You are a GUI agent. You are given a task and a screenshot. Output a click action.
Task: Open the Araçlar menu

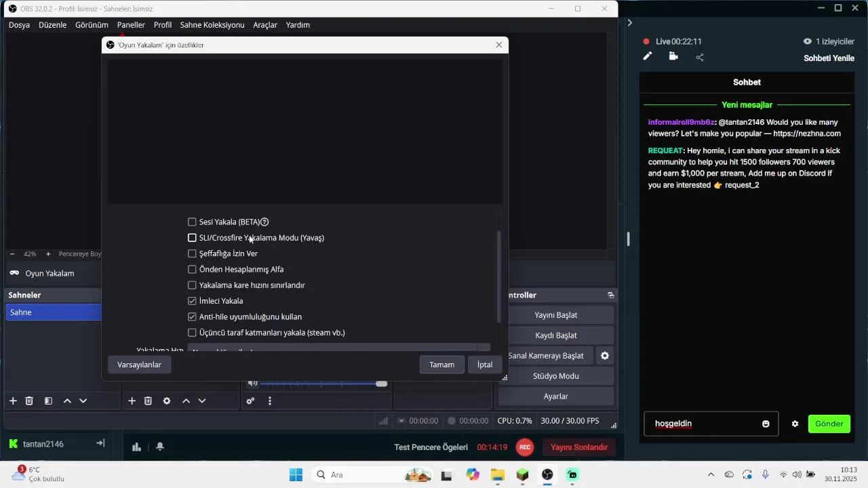265,25
